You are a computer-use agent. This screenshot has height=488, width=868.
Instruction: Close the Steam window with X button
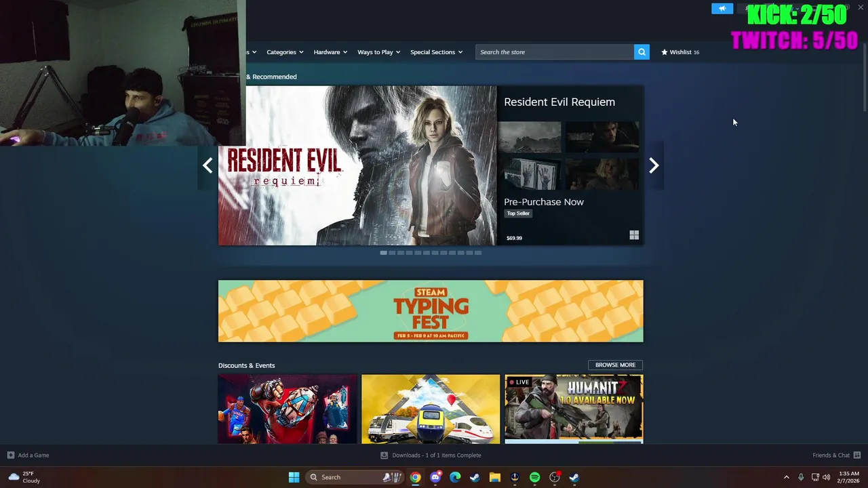860,7
